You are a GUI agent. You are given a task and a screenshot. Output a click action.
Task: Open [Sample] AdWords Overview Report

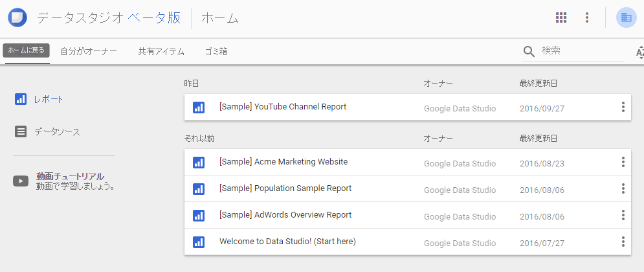285,215
